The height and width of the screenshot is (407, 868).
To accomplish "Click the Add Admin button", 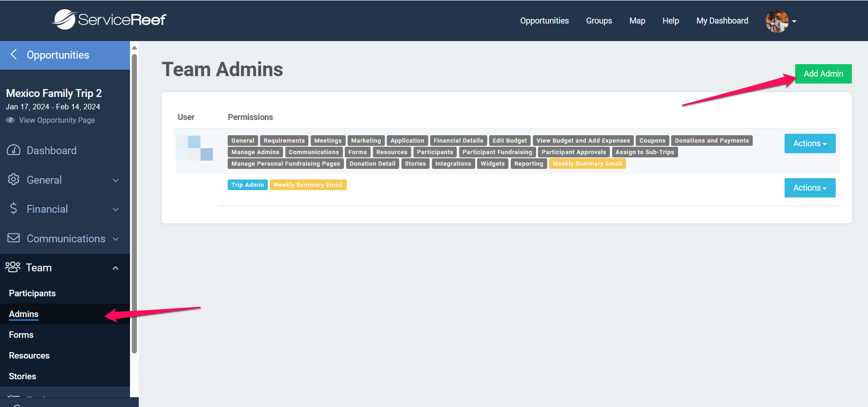I will tap(823, 74).
